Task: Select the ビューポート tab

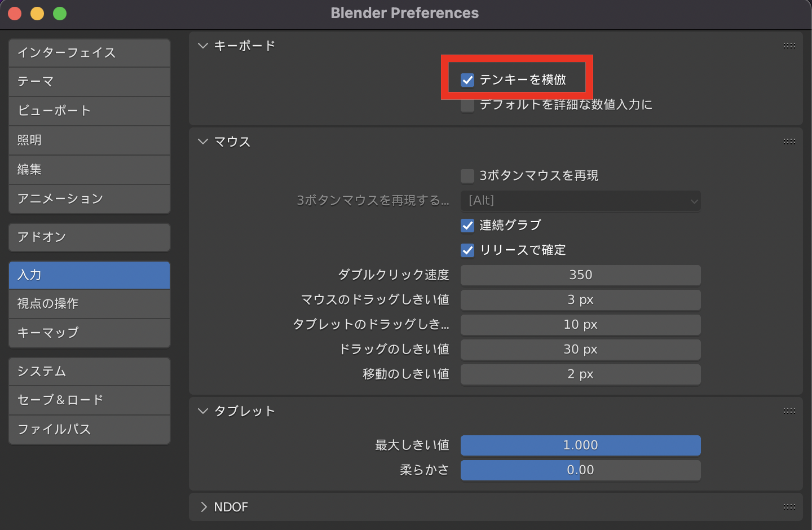Action: pos(89,111)
